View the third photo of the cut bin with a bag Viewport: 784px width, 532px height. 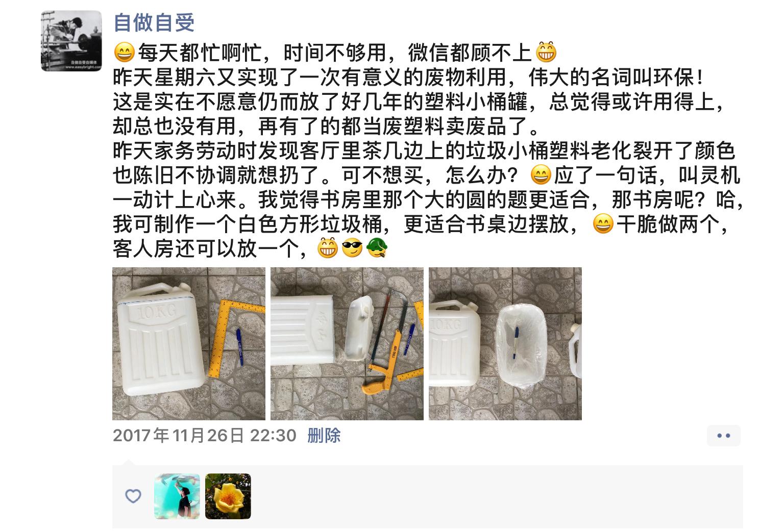pyautogui.click(x=505, y=344)
